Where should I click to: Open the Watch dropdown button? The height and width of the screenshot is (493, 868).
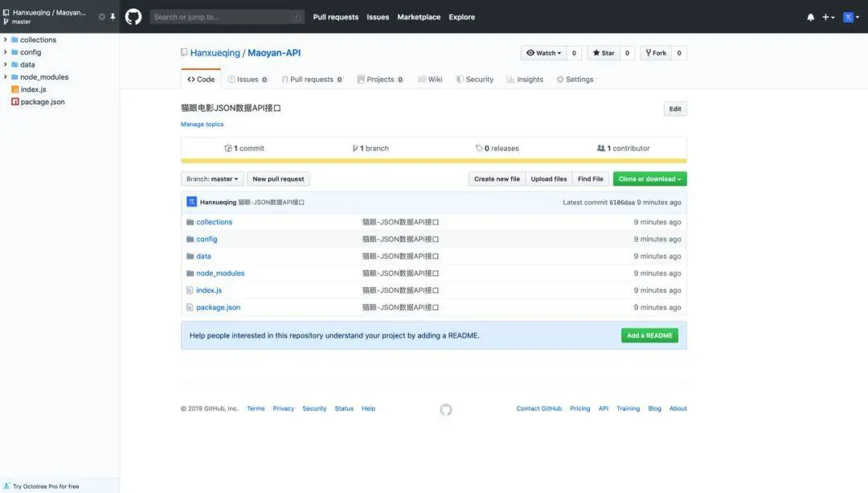tap(543, 53)
